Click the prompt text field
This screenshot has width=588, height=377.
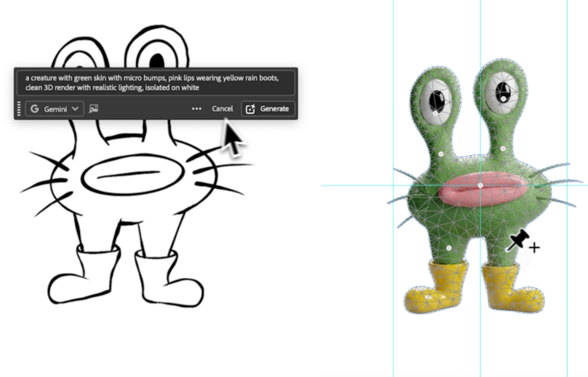[x=156, y=83]
